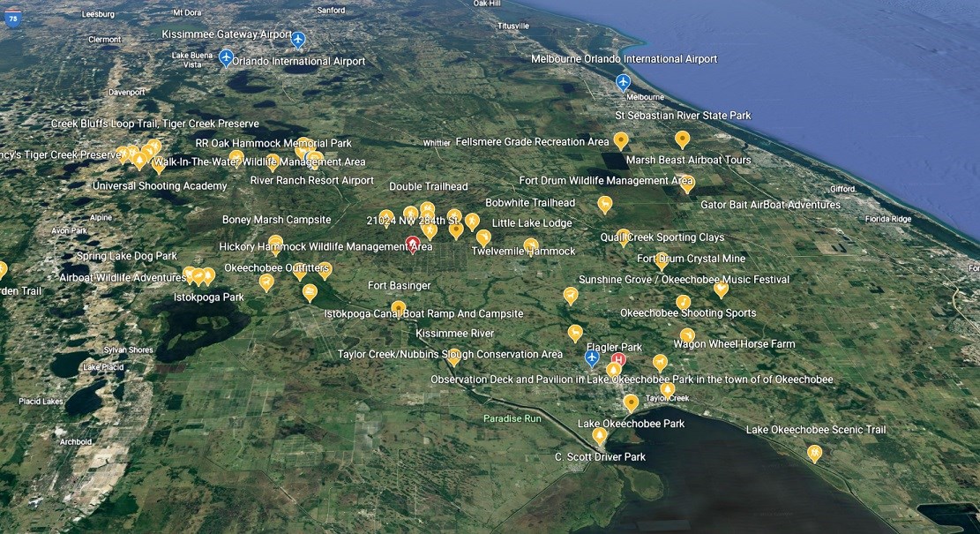The width and height of the screenshot is (980, 534).
Task: Click the deer pin below the Kissimmee River label
Action: pyautogui.click(x=575, y=334)
